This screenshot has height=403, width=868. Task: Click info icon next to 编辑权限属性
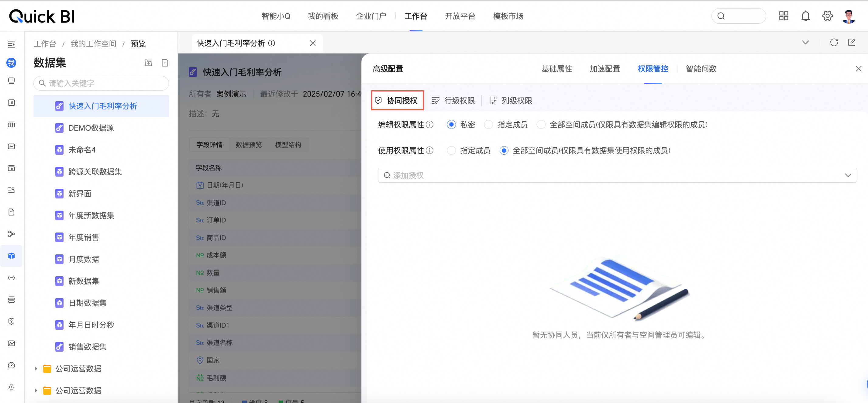pos(430,125)
